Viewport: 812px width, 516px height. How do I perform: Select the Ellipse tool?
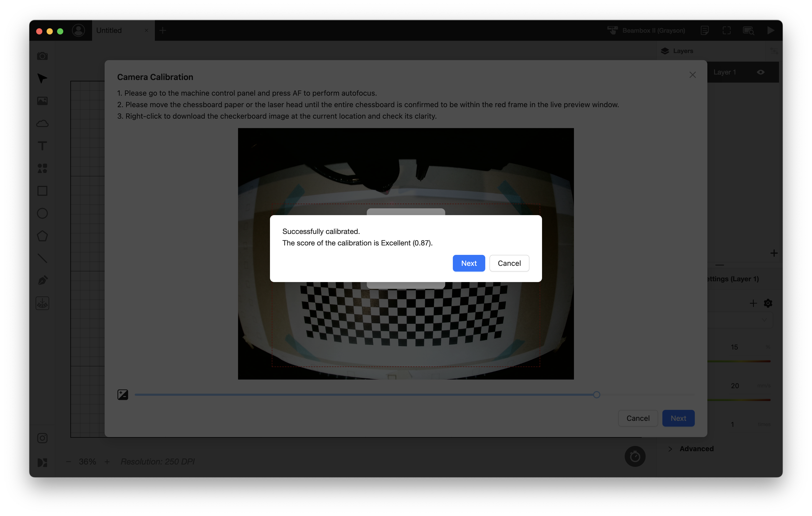click(42, 213)
